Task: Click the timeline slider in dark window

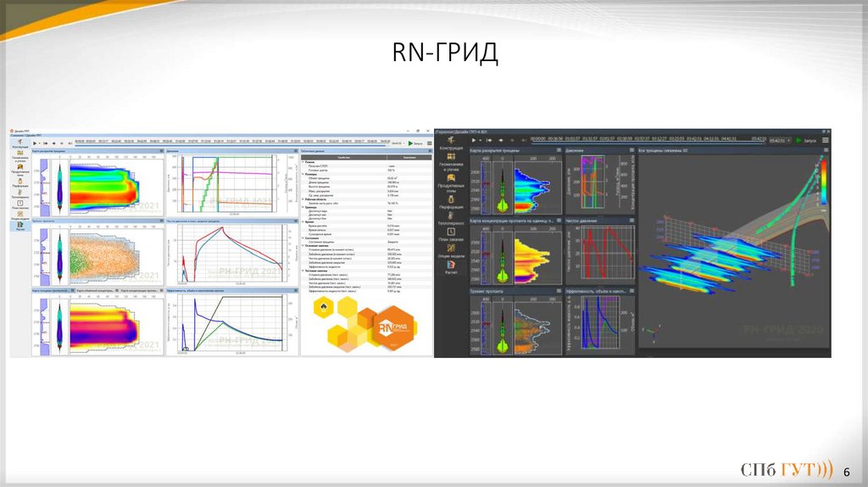Action: pyautogui.click(x=648, y=143)
